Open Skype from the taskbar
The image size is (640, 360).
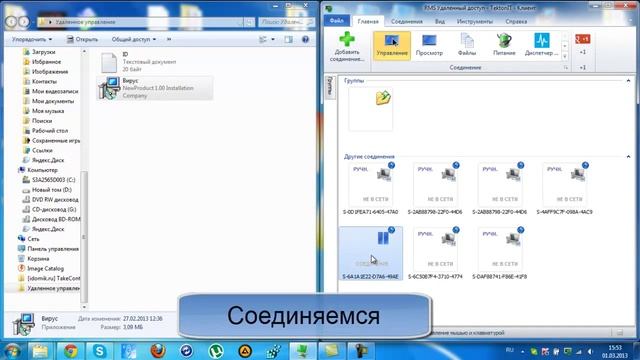click(x=99, y=351)
